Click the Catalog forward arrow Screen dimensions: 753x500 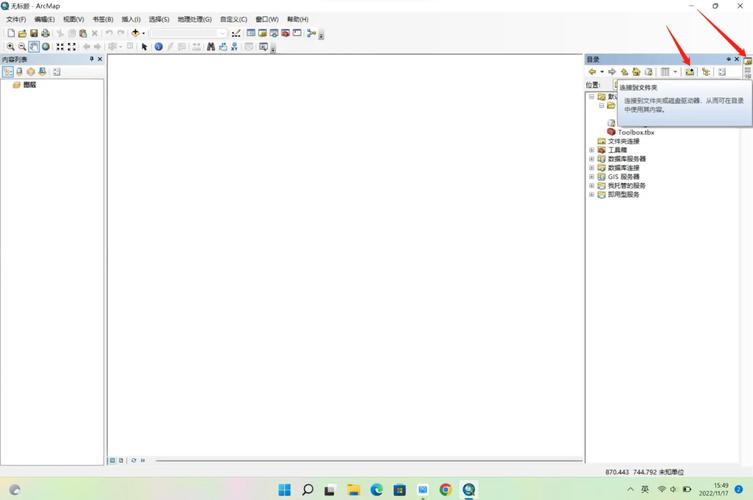[612, 72]
